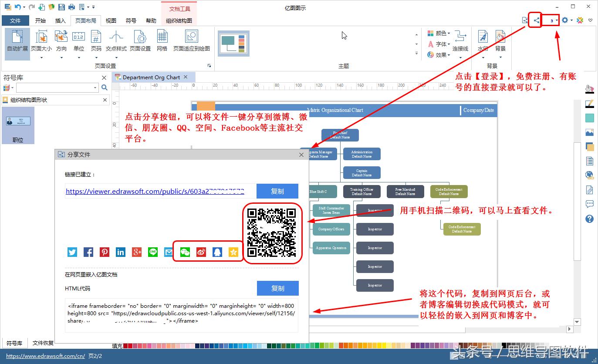This screenshot has width=598, height=364.
Task: Select 页面适应到绘图 in the ribbon
Action: [191, 41]
